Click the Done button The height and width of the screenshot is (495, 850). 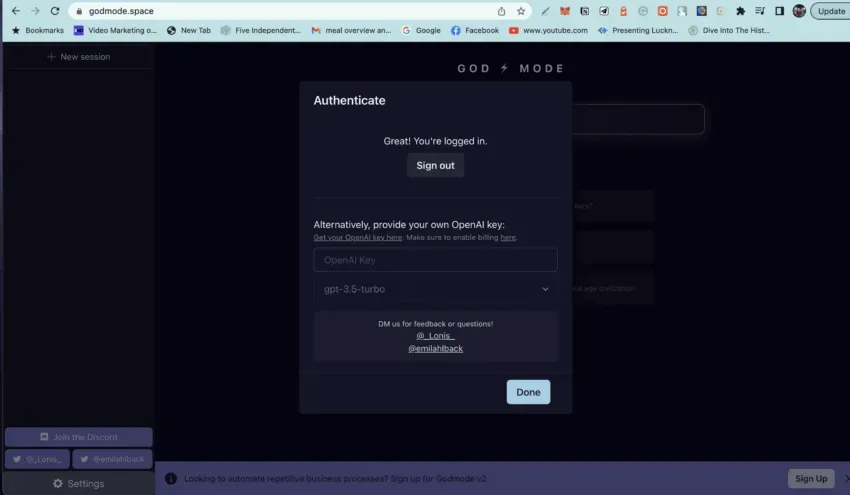(x=528, y=392)
